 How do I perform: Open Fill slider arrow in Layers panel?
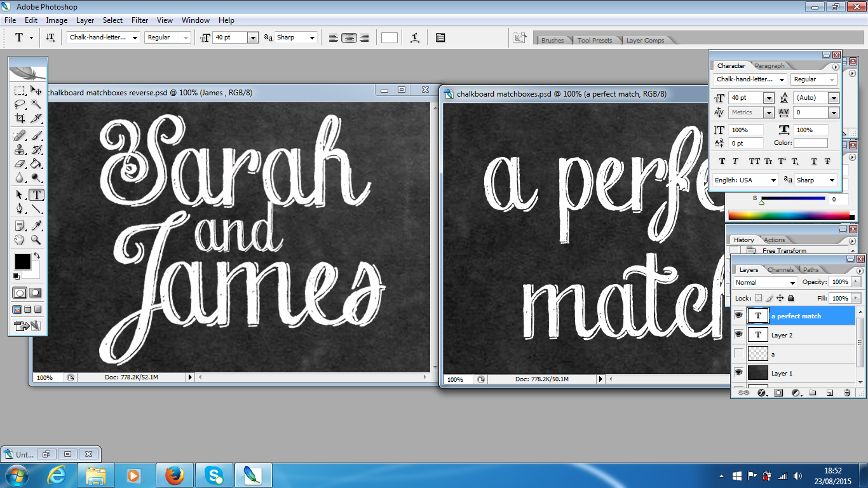click(855, 298)
